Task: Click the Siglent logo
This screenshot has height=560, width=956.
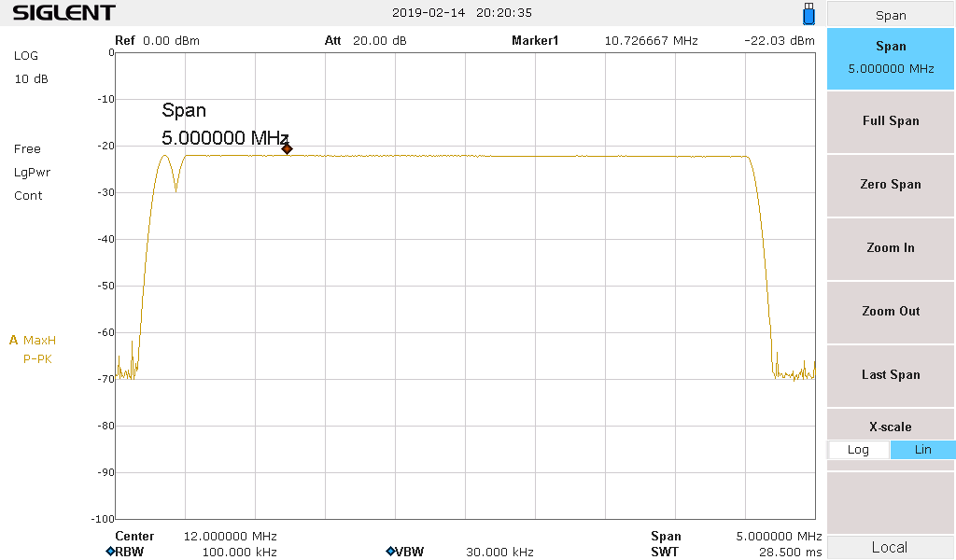Action: (x=63, y=12)
